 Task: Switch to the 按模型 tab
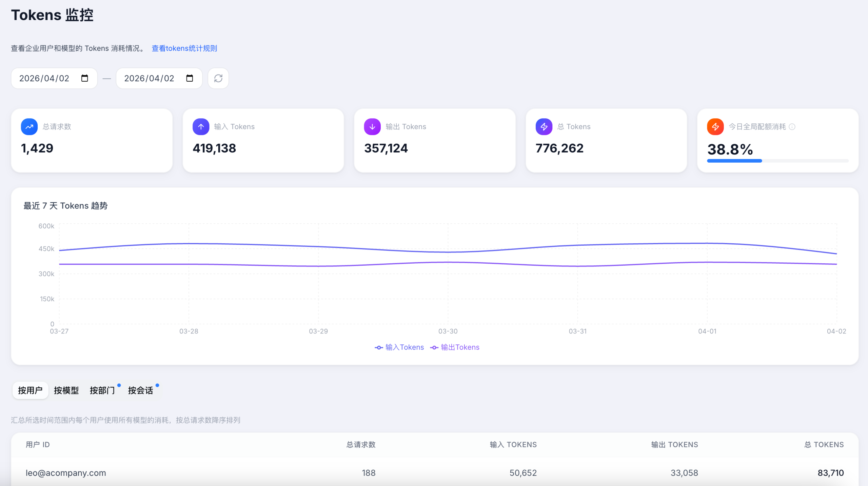[66, 390]
